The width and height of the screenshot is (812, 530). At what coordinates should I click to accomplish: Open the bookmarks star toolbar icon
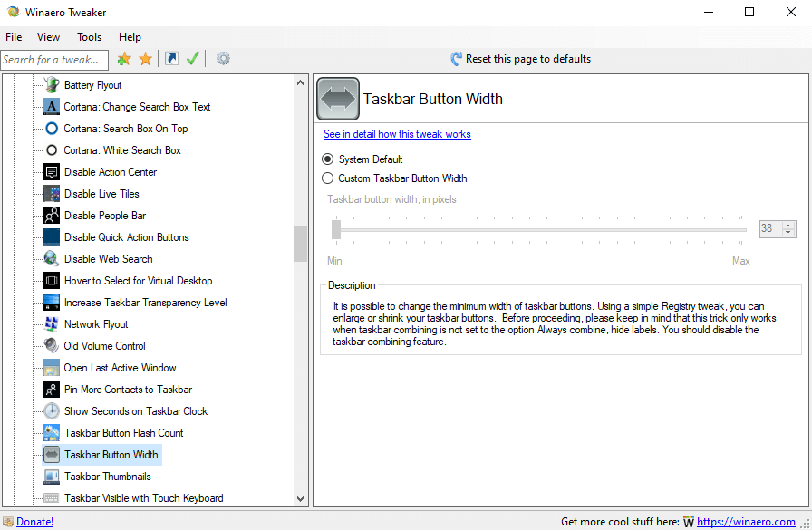coord(146,59)
